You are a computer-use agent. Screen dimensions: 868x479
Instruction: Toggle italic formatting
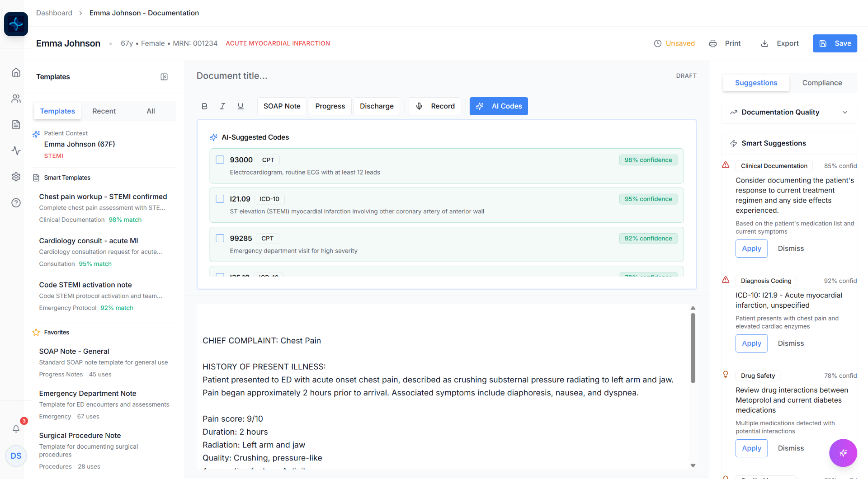click(x=222, y=106)
